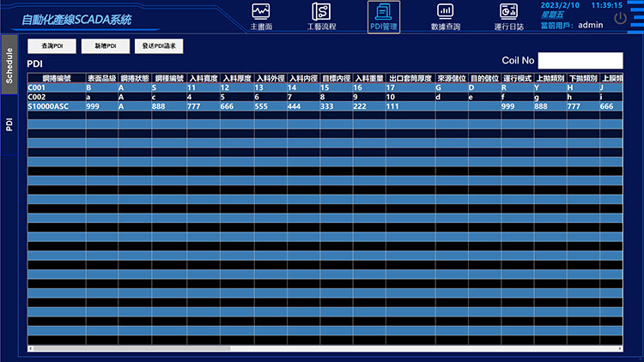Screen dimensions: 644x362
Task: Open the 運行日誌 run log icon
Action: coord(508,17)
